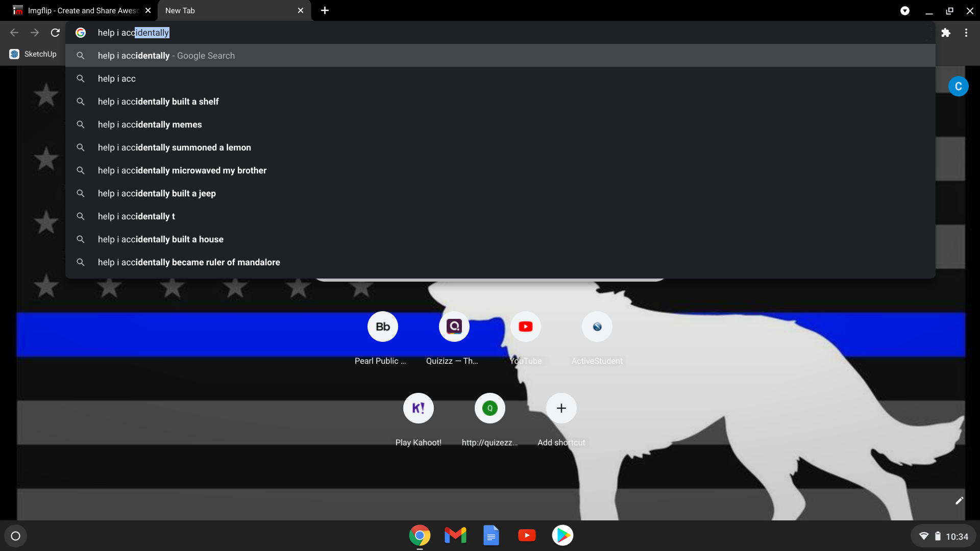980x551 pixels.
Task: Open the status tray showing 10:34
Action: (943, 536)
